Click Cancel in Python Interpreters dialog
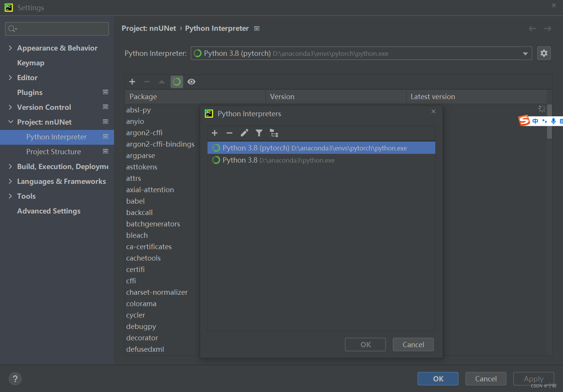 pyautogui.click(x=413, y=345)
